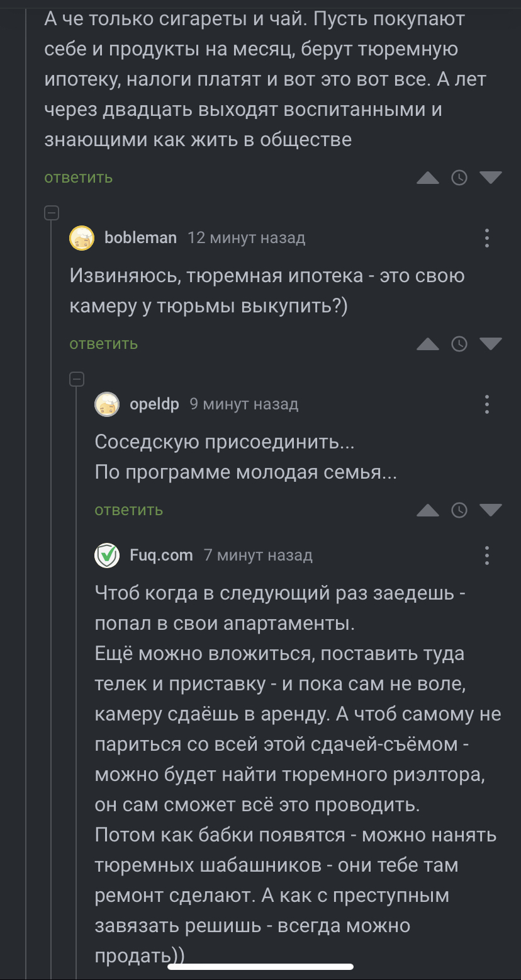Open opeldp's avatar picture
Viewport: 521px width, 980px height.
pos(107,404)
